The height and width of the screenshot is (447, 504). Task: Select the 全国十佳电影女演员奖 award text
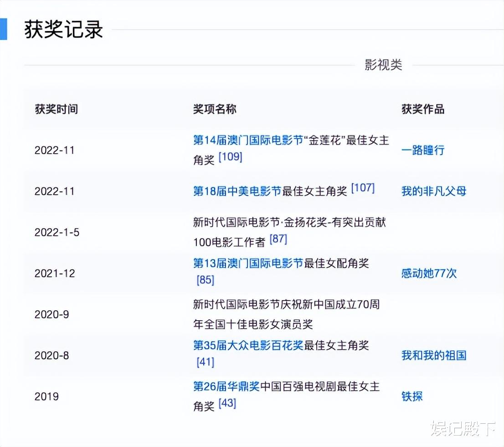click(259, 324)
